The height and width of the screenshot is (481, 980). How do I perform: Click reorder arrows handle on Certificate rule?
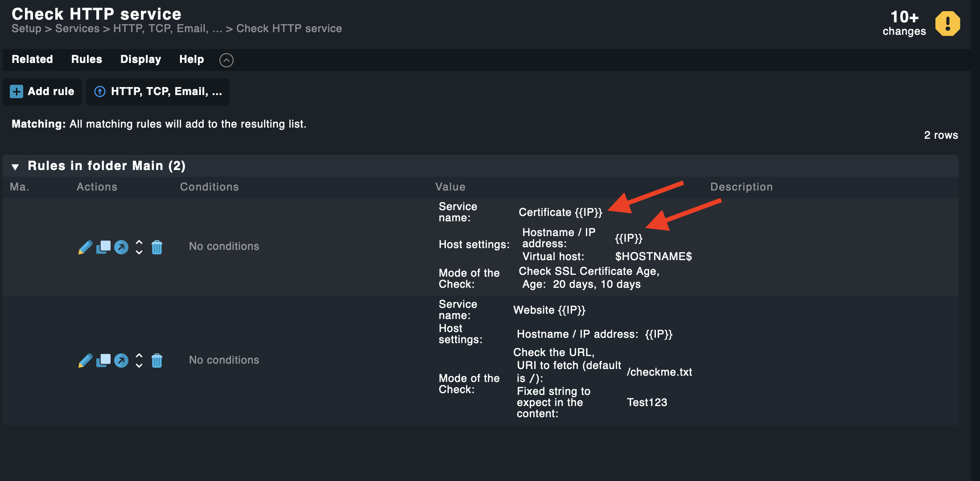tap(139, 247)
